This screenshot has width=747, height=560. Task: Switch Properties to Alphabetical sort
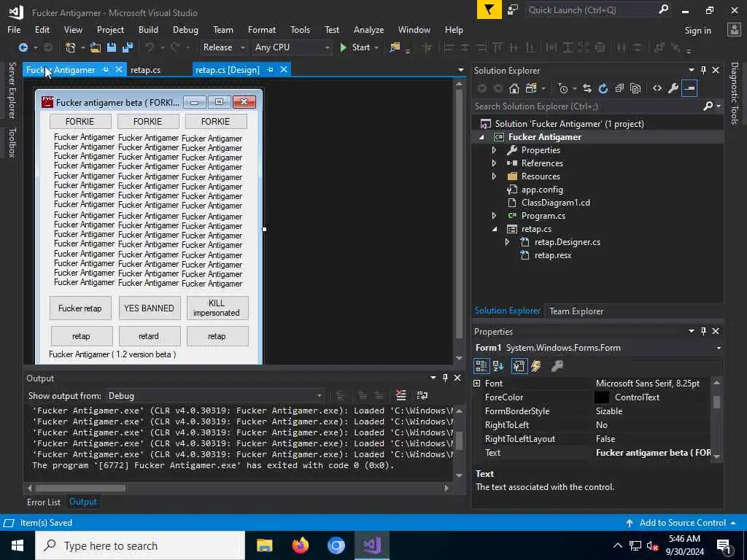click(498, 366)
